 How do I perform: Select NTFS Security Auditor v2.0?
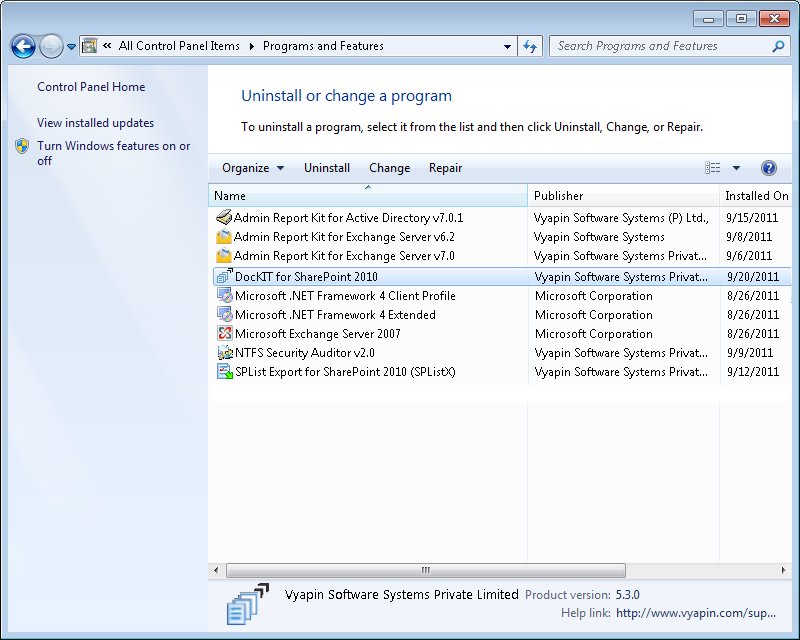[305, 353]
